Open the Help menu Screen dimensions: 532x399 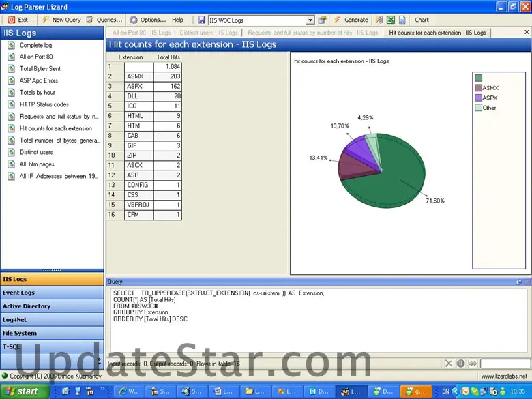[x=177, y=20]
